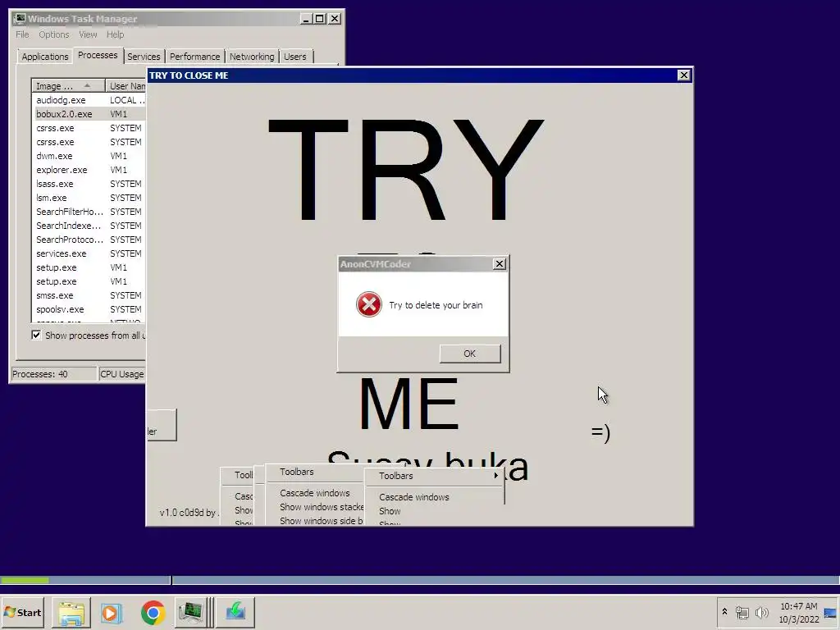Expand Toolbars submenu in rightmost context menu
Screen dimensions: 840x630
point(435,476)
